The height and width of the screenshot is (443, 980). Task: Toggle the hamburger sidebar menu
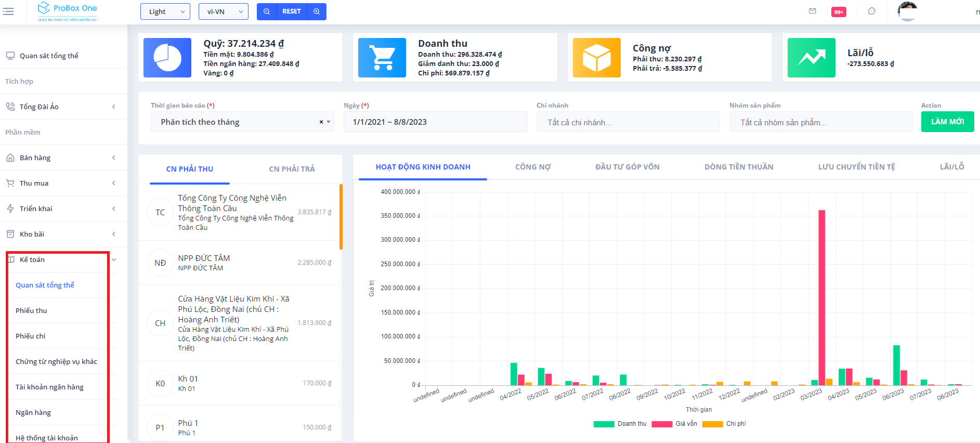point(8,11)
